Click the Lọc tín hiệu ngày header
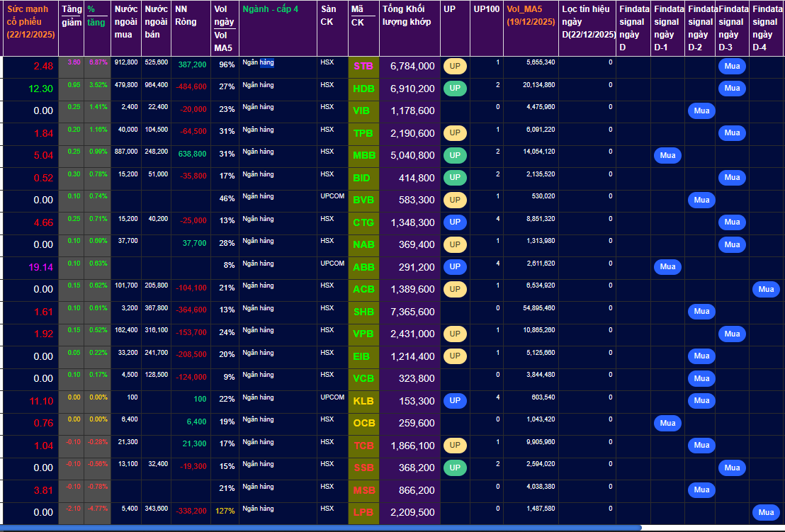785x532 pixels. (587, 28)
